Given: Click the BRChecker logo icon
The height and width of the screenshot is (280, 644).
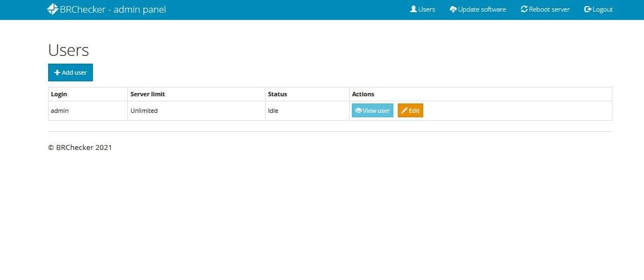Looking at the screenshot, I should click(53, 9).
